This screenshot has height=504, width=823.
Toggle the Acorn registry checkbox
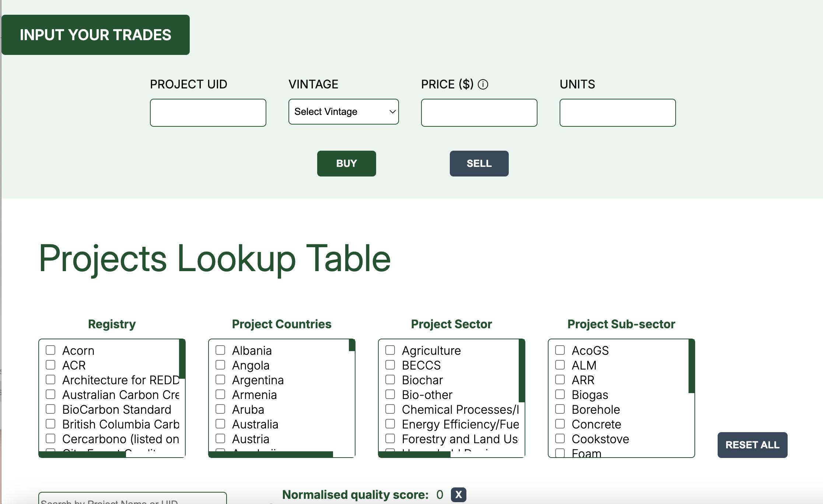pos(51,350)
